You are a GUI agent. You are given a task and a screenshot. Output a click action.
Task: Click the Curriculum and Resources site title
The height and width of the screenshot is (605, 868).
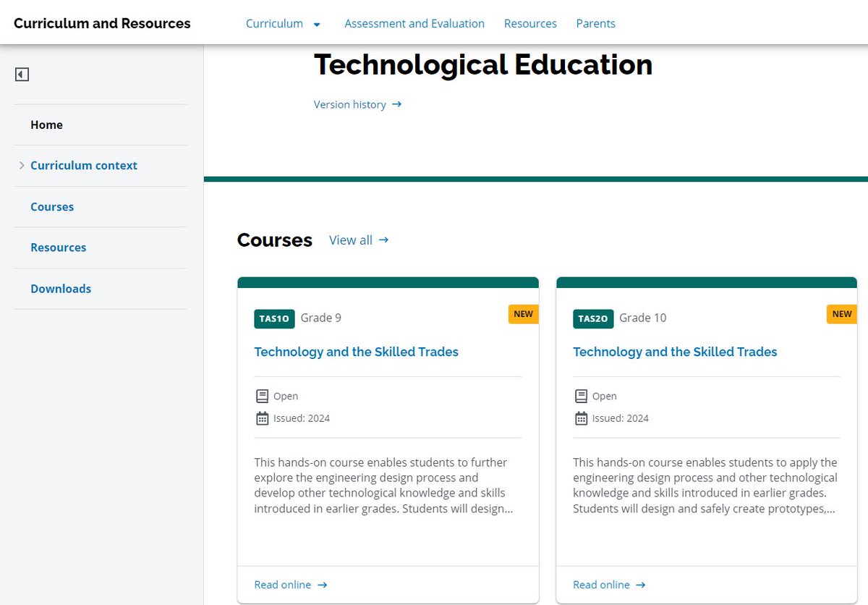tap(102, 23)
